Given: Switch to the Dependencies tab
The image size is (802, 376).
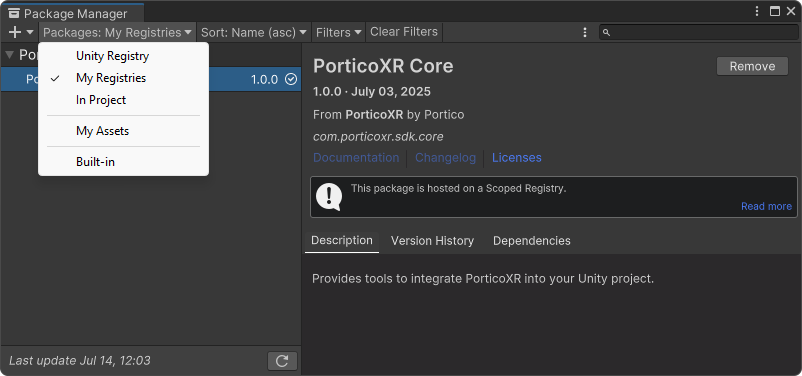Looking at the screenshot, I should 531,241.
